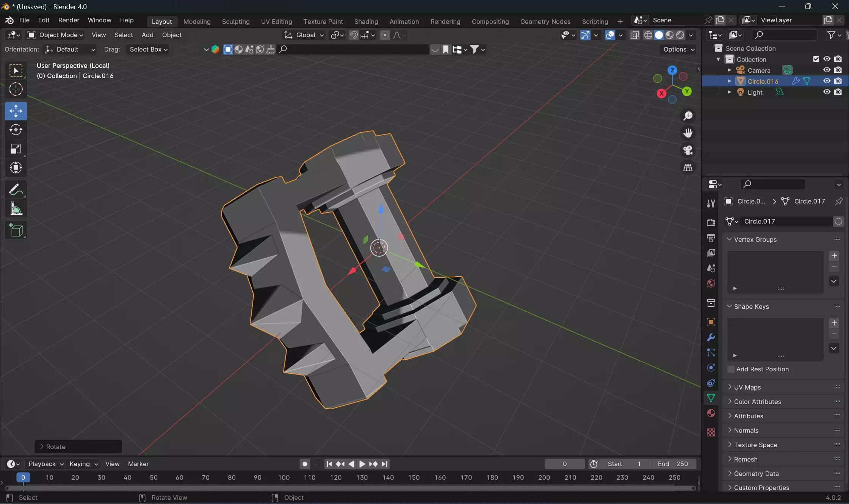Select the Rotate tool in toolbar
Screen dimensions: 849x504
pos(16,130)
